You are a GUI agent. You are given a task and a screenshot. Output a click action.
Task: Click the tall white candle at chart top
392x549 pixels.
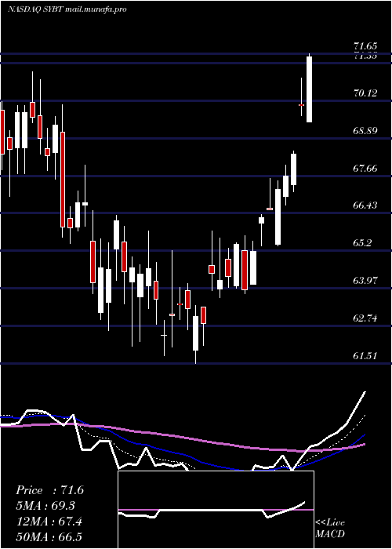[x=310, y=89]
